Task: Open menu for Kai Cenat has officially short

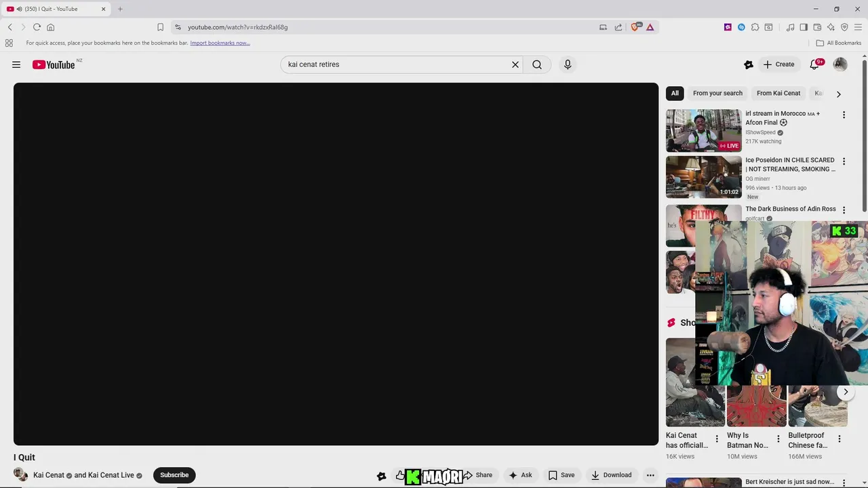Action: coord(717,439)
